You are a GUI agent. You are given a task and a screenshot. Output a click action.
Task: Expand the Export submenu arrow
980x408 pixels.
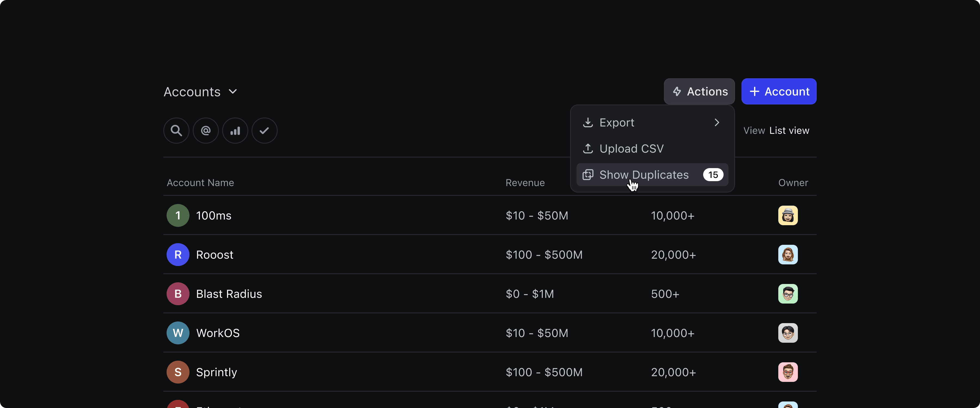717,122
